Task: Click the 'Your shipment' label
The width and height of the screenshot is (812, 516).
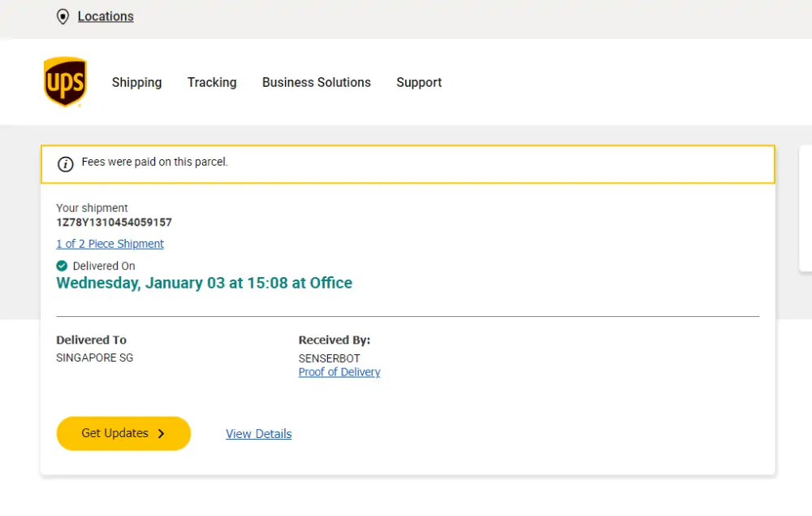Action: coord(92,208)
